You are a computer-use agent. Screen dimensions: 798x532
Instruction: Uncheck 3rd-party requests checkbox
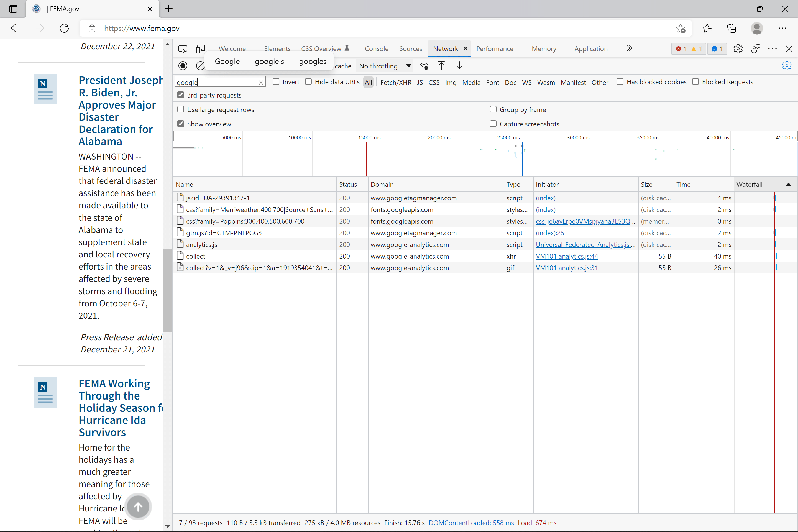(181, 95)
